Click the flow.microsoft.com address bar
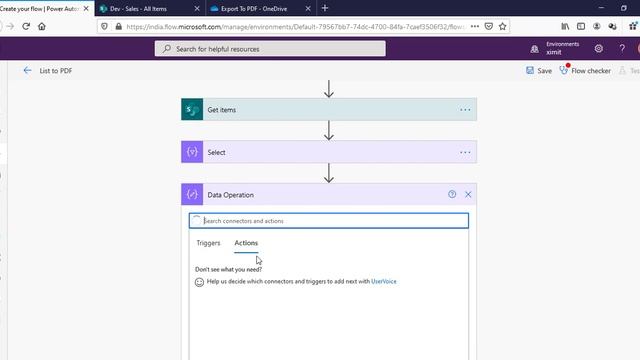The height and width of the screenshot is (360, 640). pyautogui.click(x=295, y=27)
